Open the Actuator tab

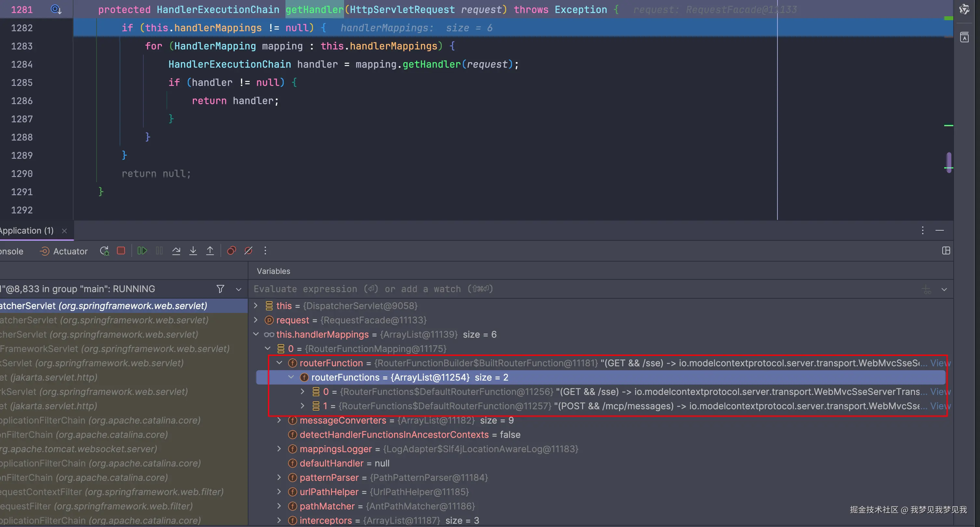tap(63, 251)
